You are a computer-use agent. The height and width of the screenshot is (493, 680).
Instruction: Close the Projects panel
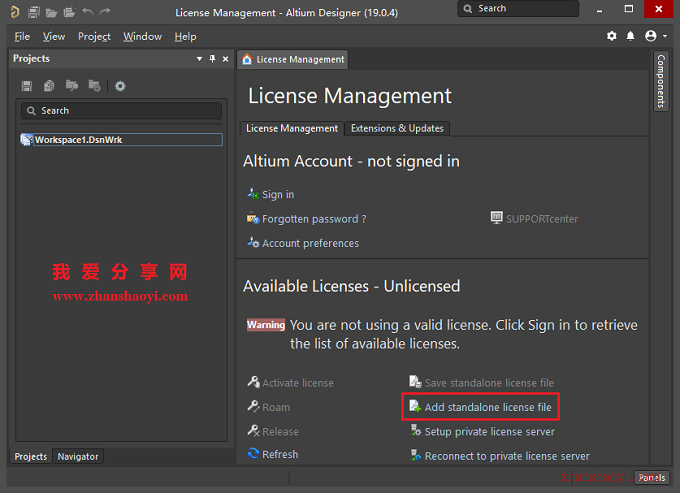point(226,59)
